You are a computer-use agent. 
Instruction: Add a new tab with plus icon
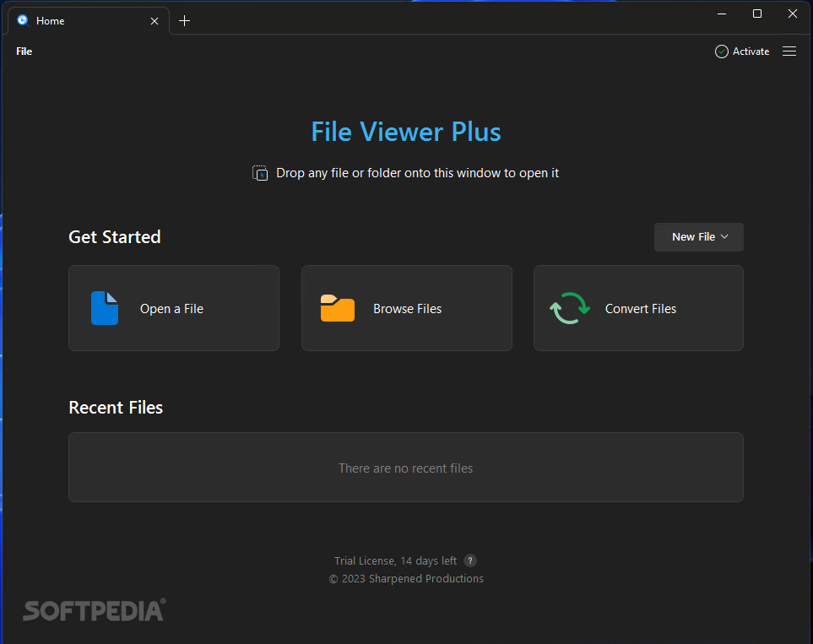pyautogui.click(x=185, y=21)
